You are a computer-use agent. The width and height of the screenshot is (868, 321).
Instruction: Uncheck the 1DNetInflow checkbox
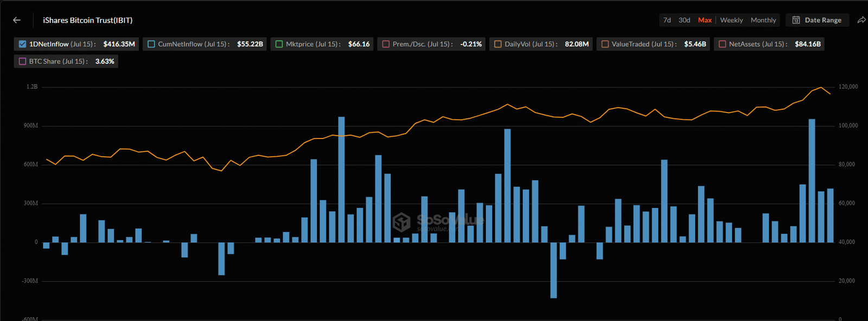coord(22,44)
